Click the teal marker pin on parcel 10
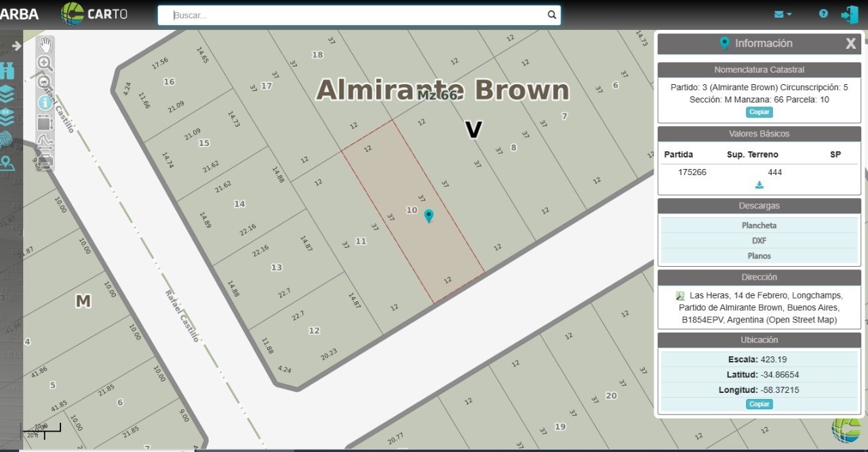 coord(429,216)
